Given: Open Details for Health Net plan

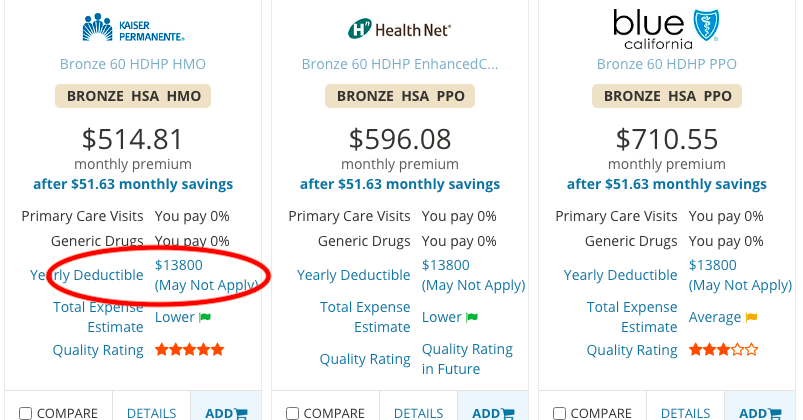Looking at the screenshot, I should pos(418,413).
